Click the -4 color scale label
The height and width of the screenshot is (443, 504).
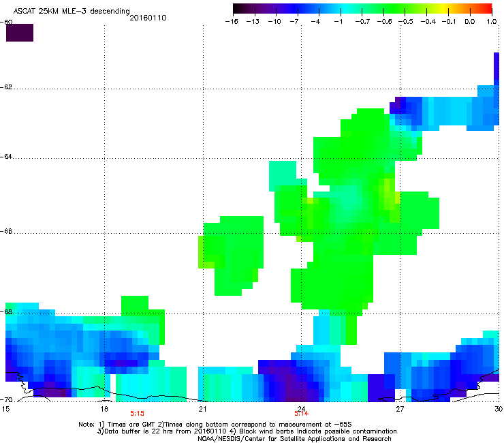(x=315, y=22)
